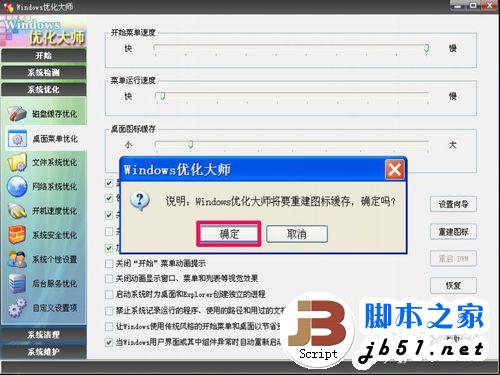Open 开机速度优化 in the sidebar
Viewport: 500px width, 375px height.
pos(43,211)
